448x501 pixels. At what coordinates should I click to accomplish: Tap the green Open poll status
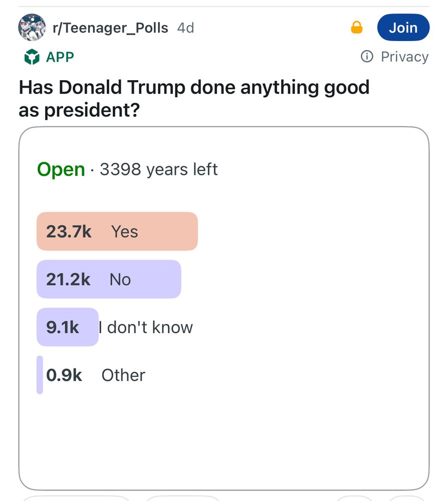[x=61, y=169]
